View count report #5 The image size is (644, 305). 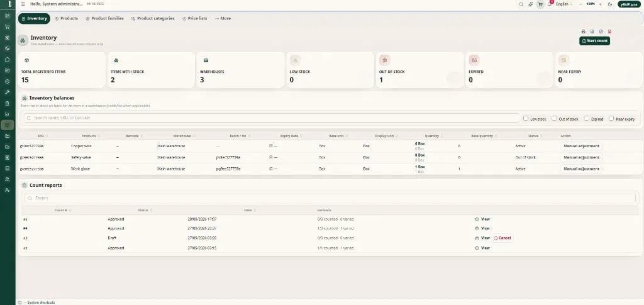[482, 219]
